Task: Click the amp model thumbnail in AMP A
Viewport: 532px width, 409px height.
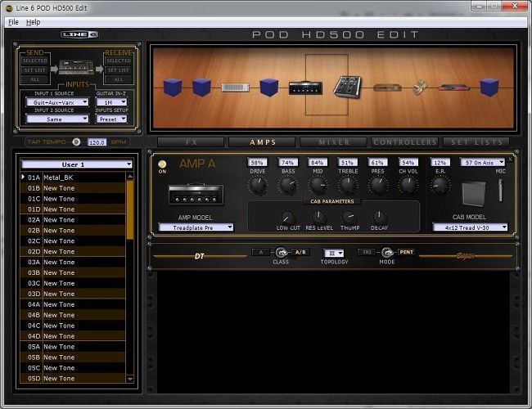Action: [196, 195]
